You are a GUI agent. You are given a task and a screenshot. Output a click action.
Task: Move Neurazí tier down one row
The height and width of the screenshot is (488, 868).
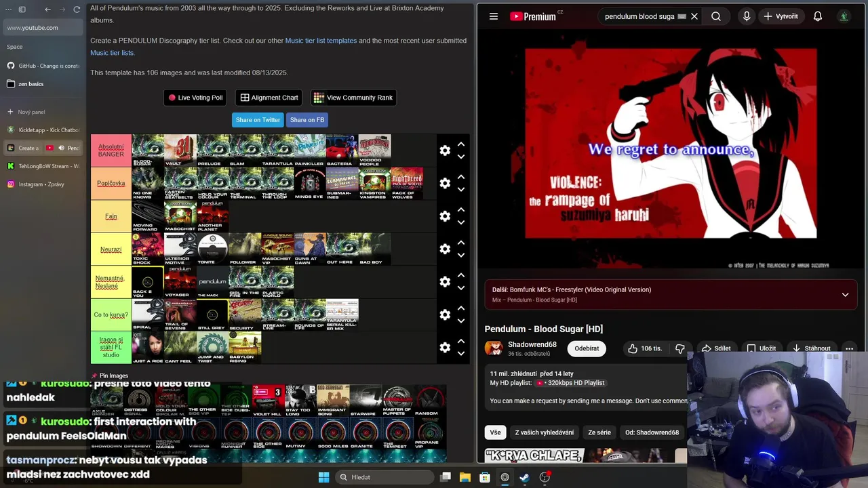click(461, 256)
